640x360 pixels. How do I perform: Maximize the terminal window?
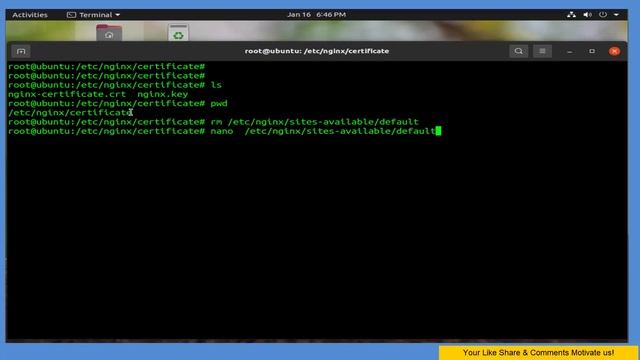point(592,51)
